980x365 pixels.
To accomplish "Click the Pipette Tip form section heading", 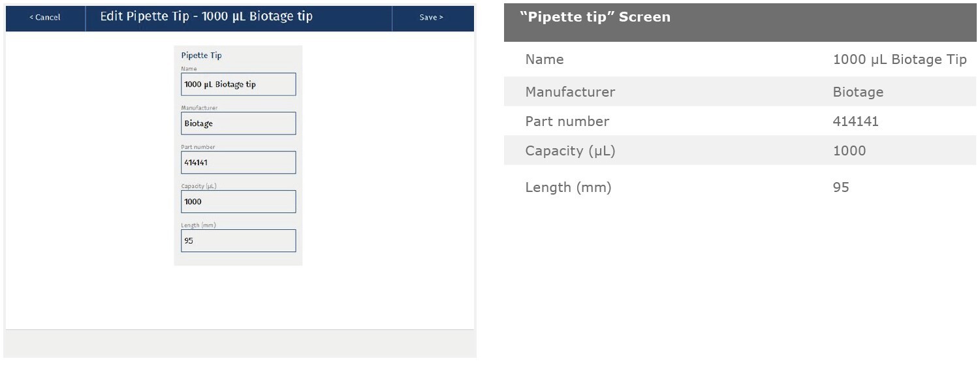I will (201, 56).
